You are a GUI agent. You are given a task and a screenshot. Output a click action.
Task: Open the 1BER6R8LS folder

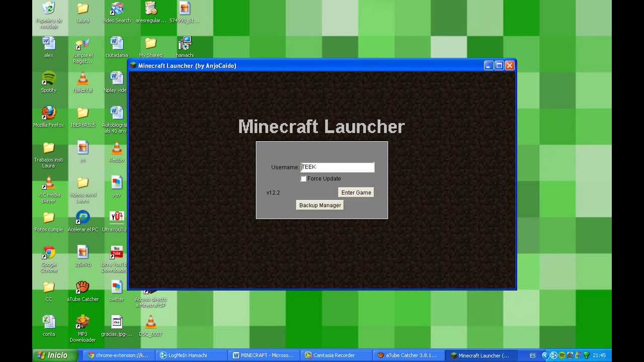click(x=83, y=117)
